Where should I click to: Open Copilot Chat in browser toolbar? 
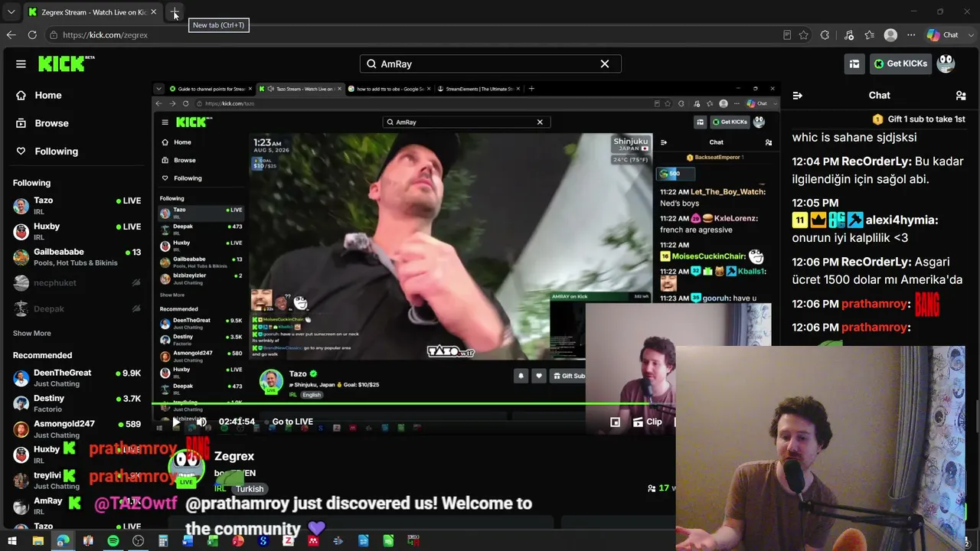tap(942, 35)
